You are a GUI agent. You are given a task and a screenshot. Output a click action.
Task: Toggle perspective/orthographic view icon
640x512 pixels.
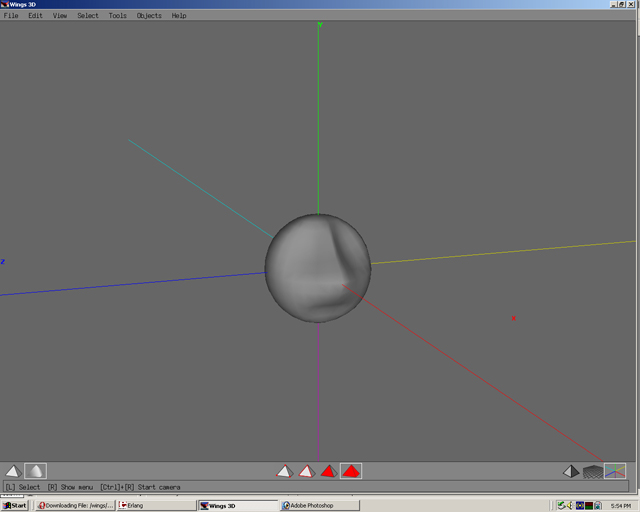click(x=570, y=471)
